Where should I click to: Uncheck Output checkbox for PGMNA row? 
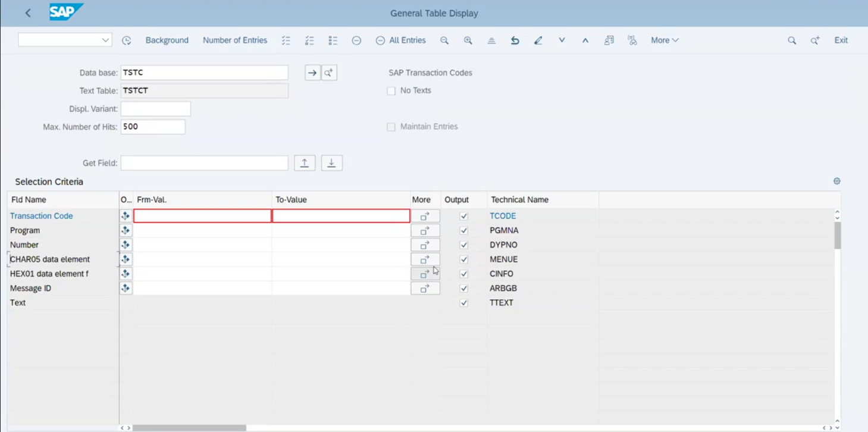tap(464, 231)
